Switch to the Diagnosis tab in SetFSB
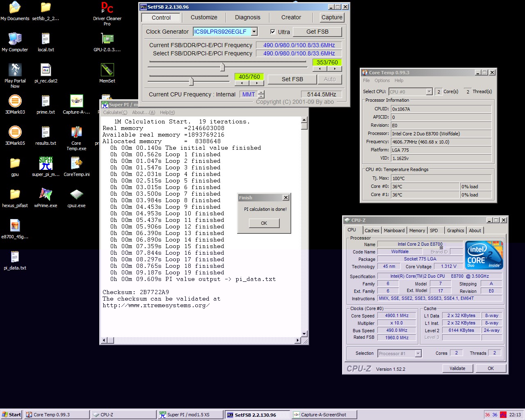Image resolution: width=525 pixels, height=420 pixels. coord(248,17)
